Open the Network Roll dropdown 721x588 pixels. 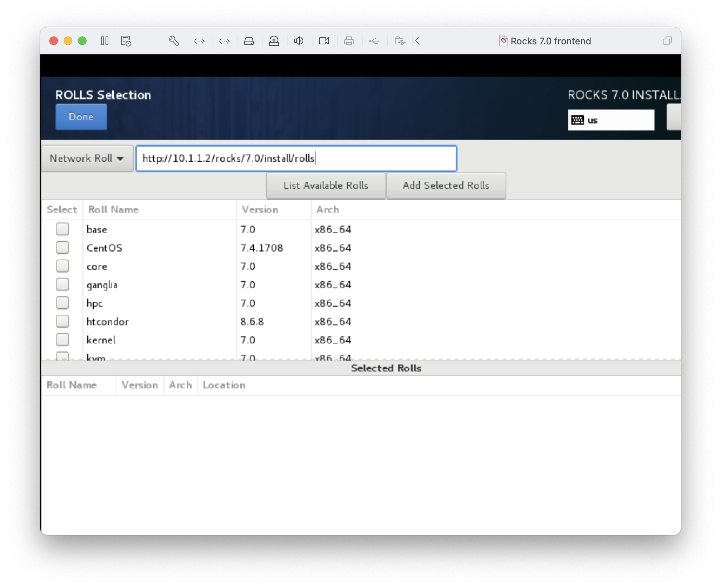click(x=87, y=158)
